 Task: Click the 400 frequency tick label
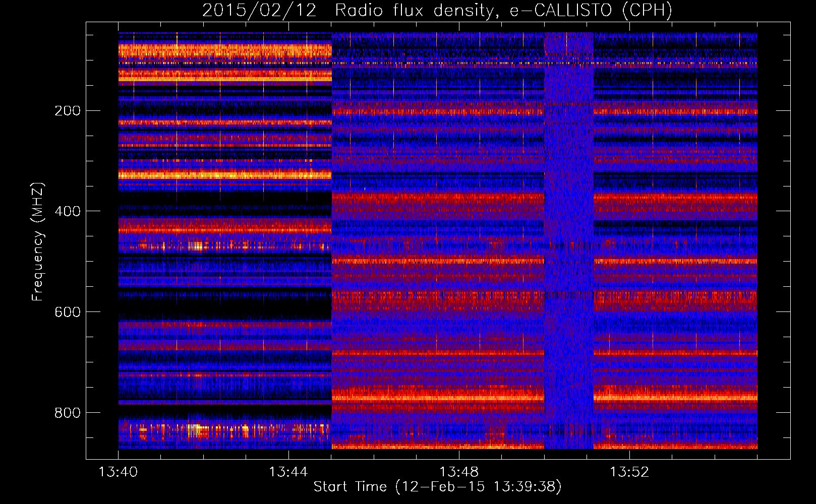click(68, 211)
